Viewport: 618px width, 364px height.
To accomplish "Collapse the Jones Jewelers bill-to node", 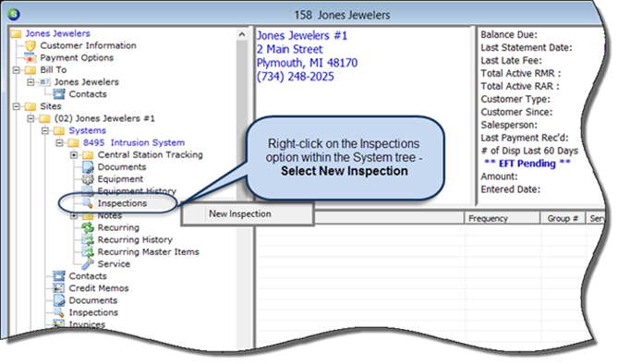I will tap(30, 82).
